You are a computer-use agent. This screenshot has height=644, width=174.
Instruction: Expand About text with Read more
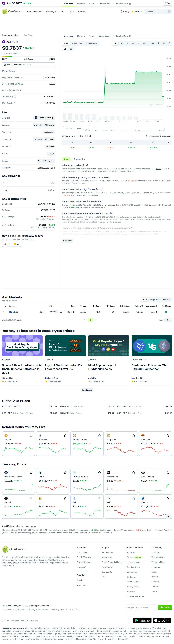pyautogui.click(x=67, y=241)
